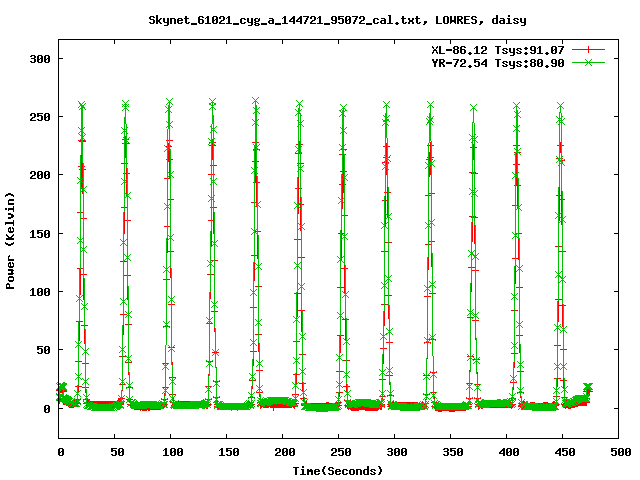640x480 pixels.
Task: Click the 50 tick label on y-axis
Action: pyautogui.click(x=42, y=351)
